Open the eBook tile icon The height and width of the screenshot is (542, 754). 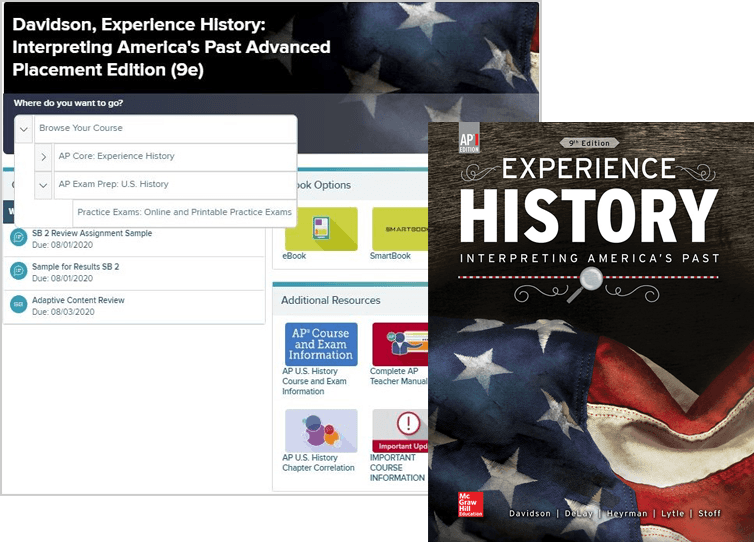321,229
